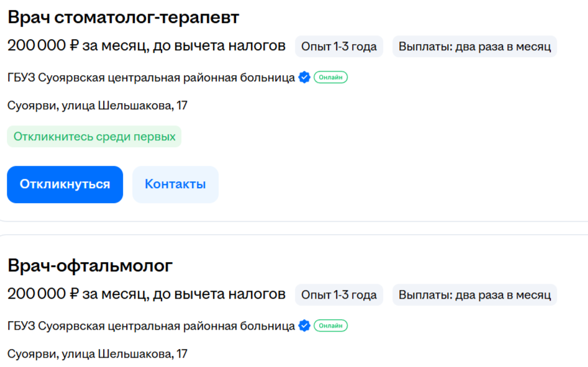This screenshot has width=588, height=367.
Task: Click the address under the стоматолог-терапевт vacancy
Action: tap(97, 106)
